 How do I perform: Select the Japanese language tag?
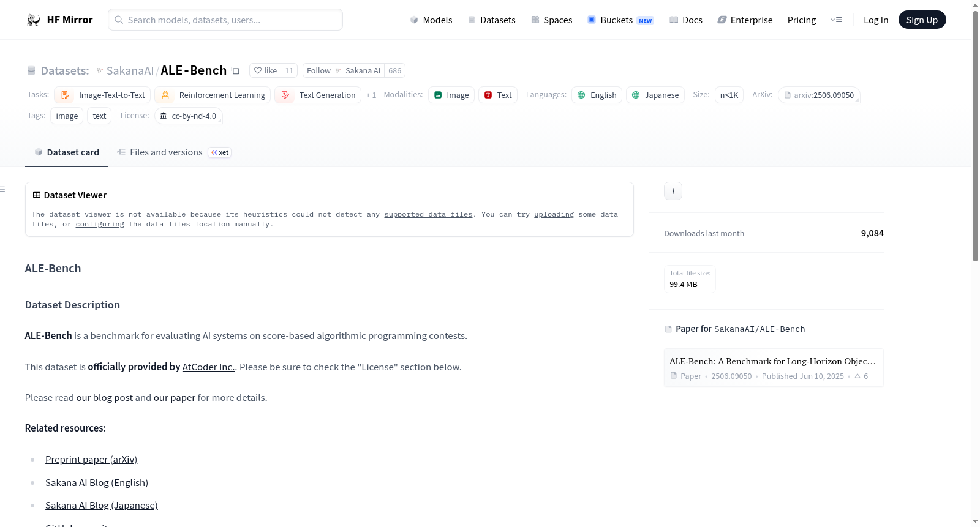point(655,95)
